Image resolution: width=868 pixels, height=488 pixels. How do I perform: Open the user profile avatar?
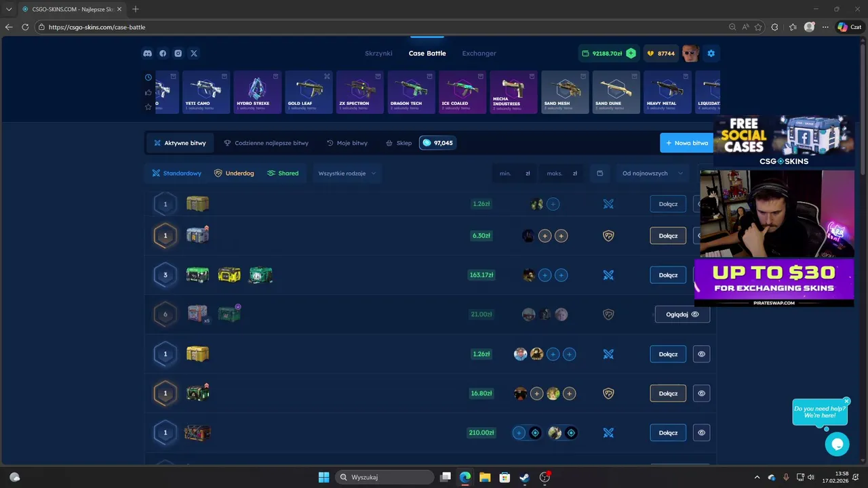coord(690,54)
